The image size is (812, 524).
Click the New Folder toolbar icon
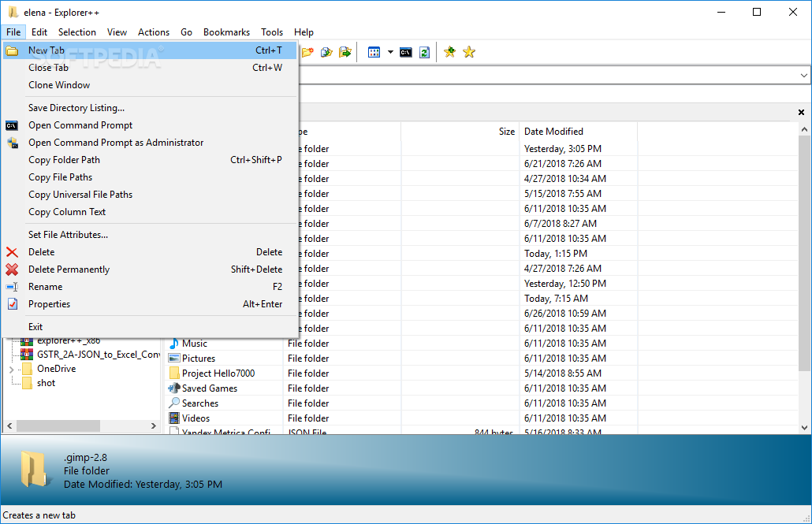click(x=307, y=52)
